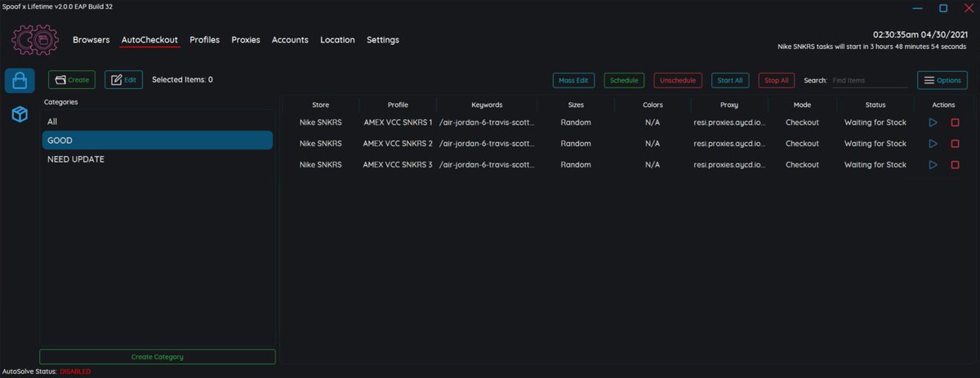980x378 pixels.
Task: Sort by the Proxy column header
Action: (729, 105)
